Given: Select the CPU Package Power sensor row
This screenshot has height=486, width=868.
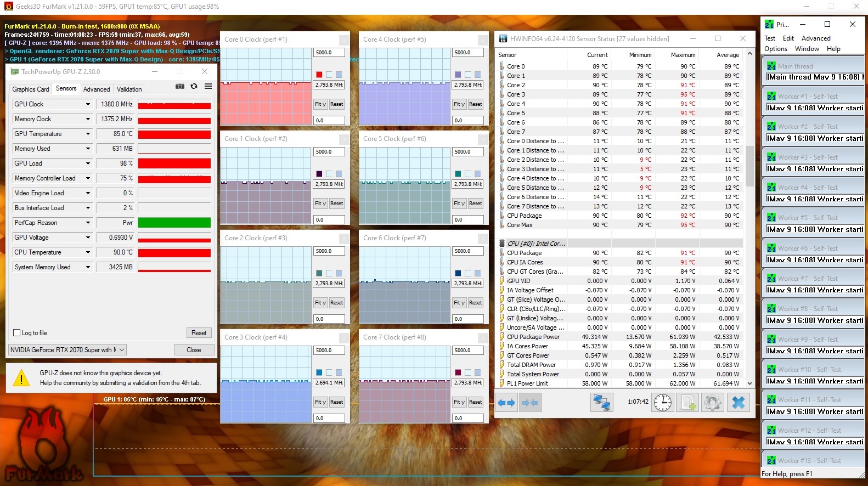Looking at the screenshot, I should point(619,337).
